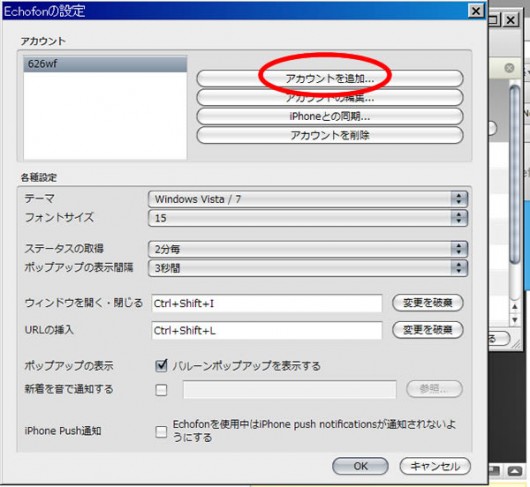Open the アカウントの編集 dialog
Image resolution: width=530 pixels, height=487 pixels.
330,98
